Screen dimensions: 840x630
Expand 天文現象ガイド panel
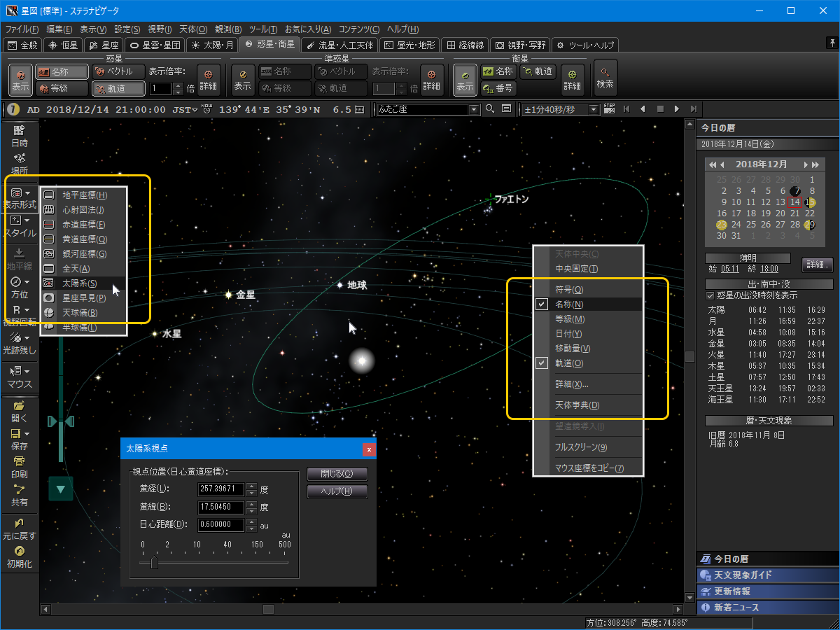coord(767,575)
